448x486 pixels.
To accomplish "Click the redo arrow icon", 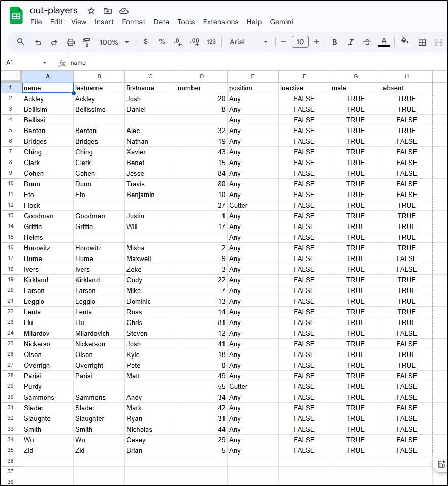I will coord(54,42).
